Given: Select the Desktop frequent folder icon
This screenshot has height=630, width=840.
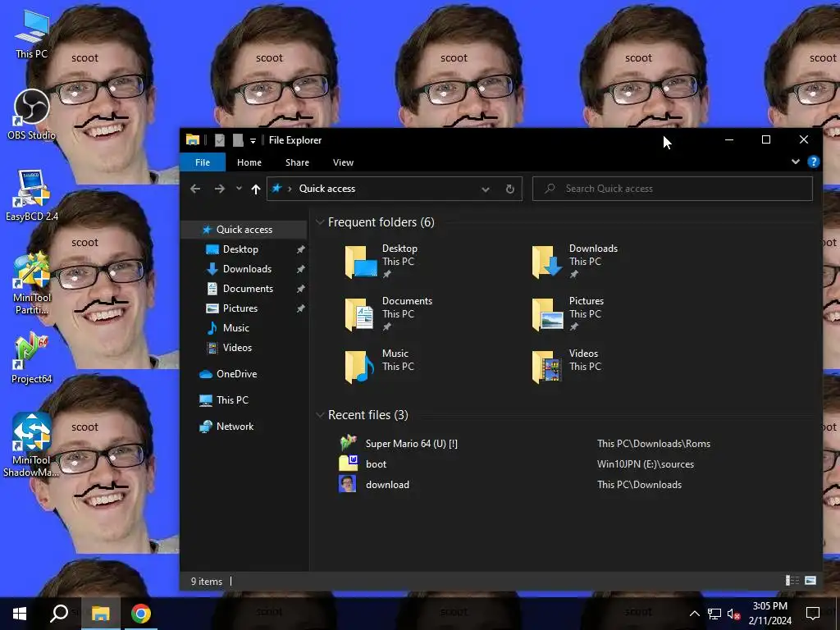Looking at the screenshot, I should point(361,262).
